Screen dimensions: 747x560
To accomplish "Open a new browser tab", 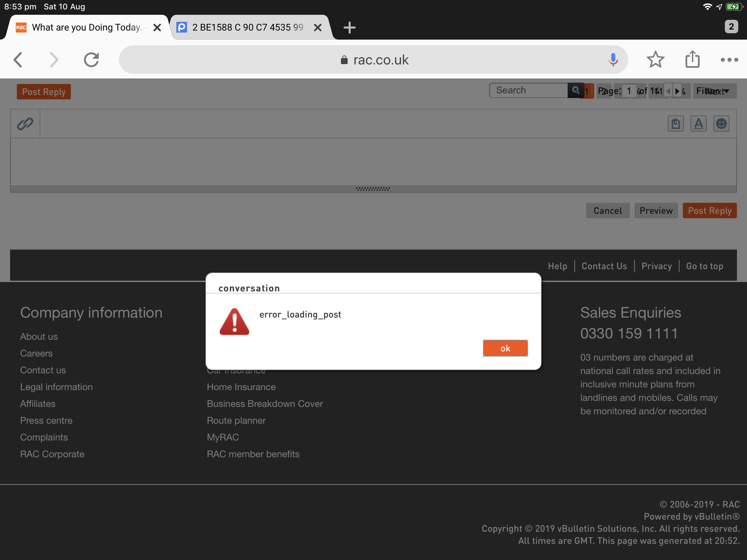I will 349,27.
